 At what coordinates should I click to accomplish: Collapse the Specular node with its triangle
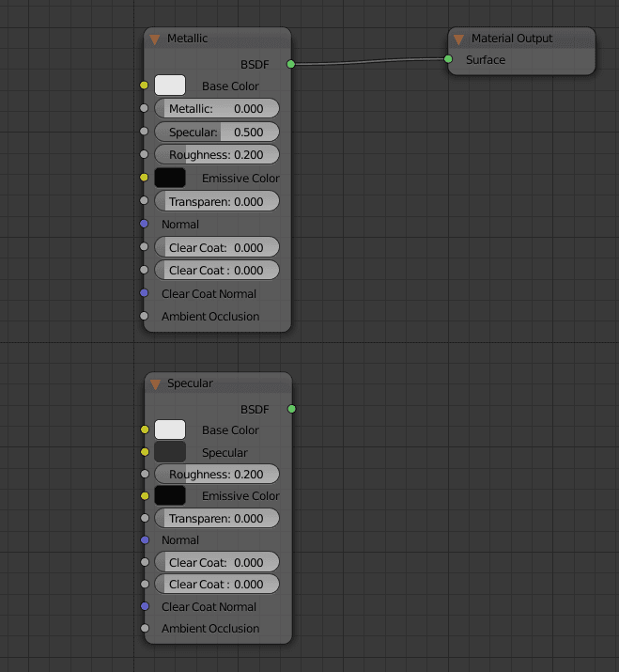click(x=155, y=384)
